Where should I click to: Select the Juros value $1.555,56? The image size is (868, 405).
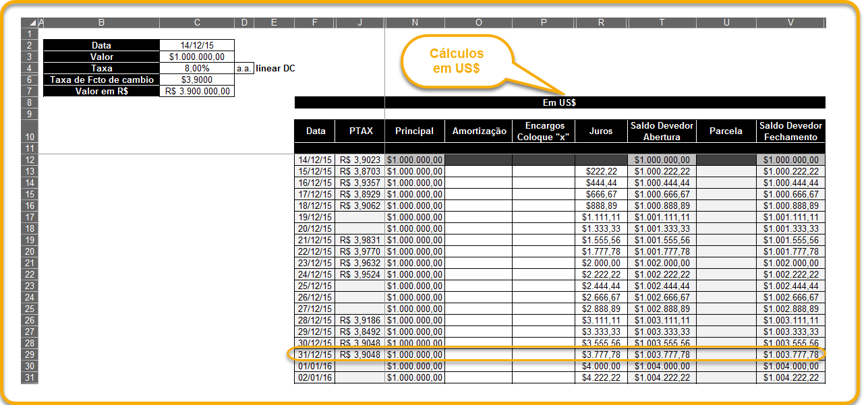[x=601, y=240]
